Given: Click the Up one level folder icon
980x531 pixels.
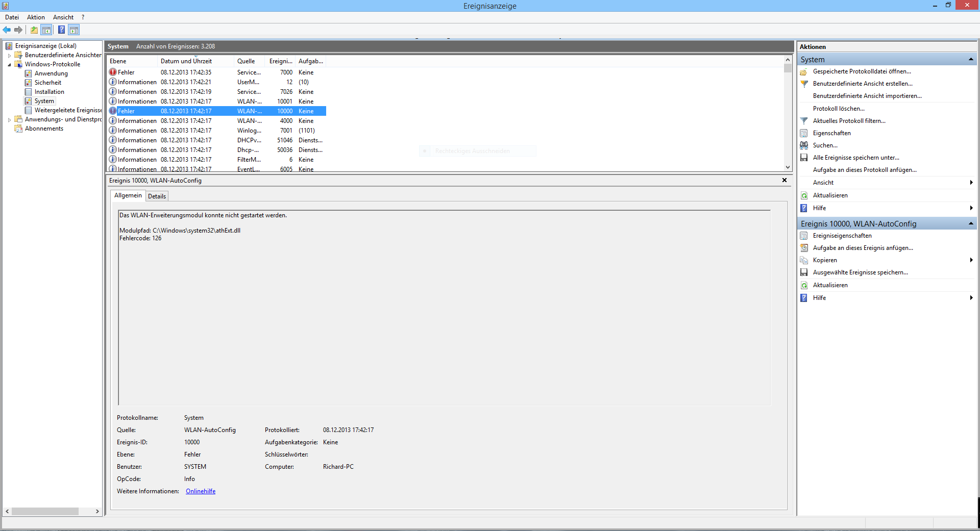Looking at the screenshot, I should point(34,30).
